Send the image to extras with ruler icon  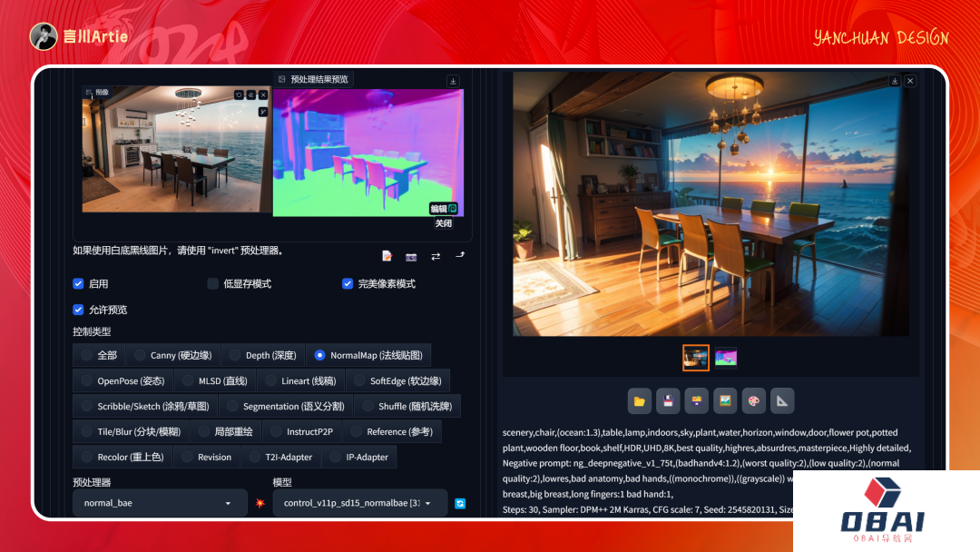(x=782, y=400)
